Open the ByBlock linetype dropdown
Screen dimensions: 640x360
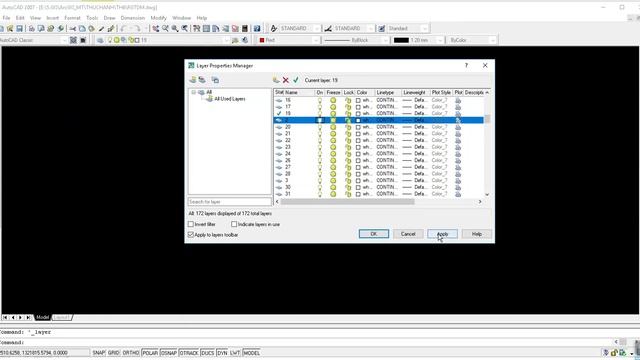click(x=385, y=40)
